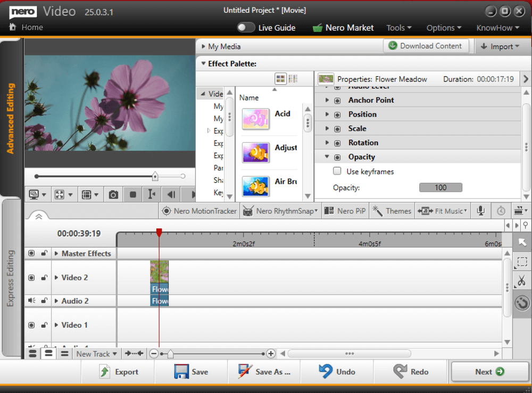Viewport: 532px width, 393px height.
Task: Switch Effect Palette to thumbnail view
Action: [280, 79]
